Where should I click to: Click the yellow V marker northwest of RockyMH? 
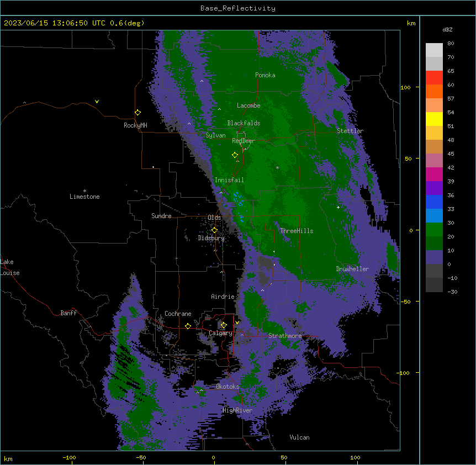(97, 102)
